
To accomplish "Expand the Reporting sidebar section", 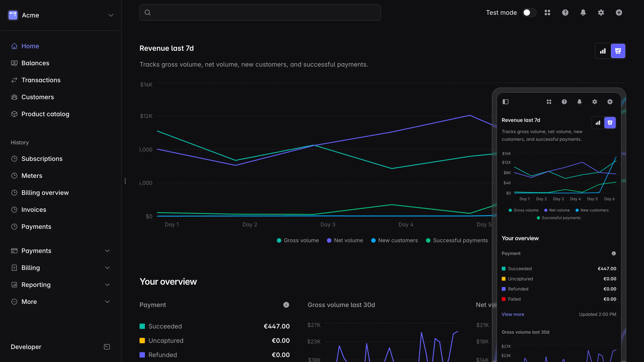I will (x=107, y=285).
